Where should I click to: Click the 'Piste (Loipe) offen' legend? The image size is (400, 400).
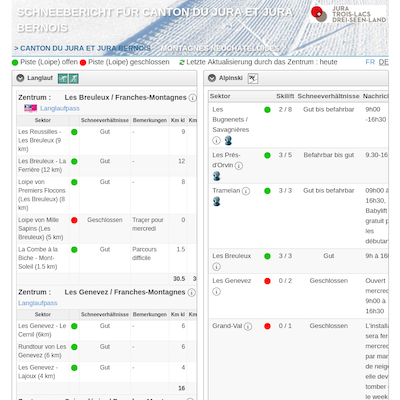point(45,62)
